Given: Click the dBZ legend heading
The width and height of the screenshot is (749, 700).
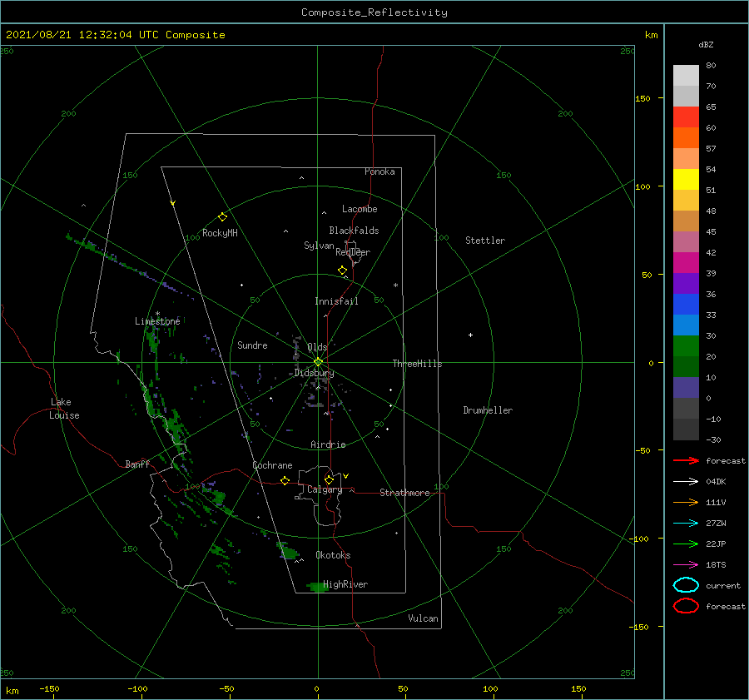Looking at the screenshot, I should point(706,44).
